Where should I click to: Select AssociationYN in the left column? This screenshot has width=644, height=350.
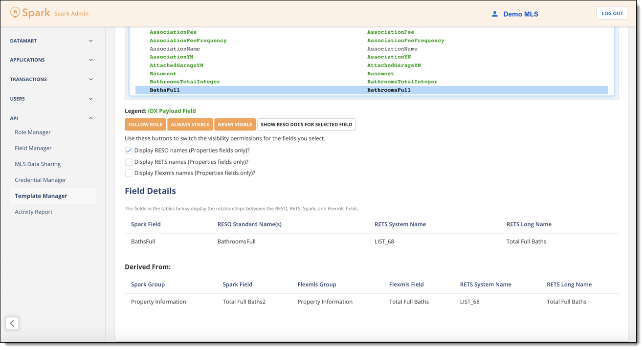point(171,57)
